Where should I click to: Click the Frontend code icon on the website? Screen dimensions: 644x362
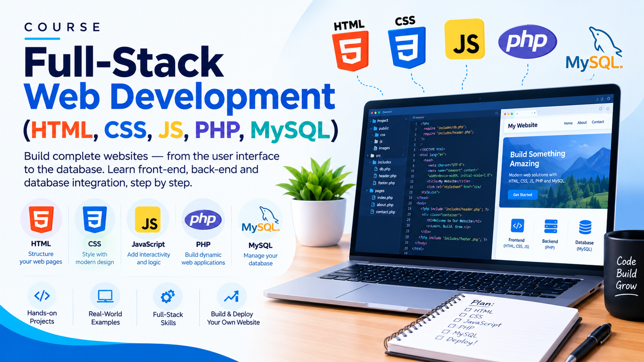[x=518, y=226]
